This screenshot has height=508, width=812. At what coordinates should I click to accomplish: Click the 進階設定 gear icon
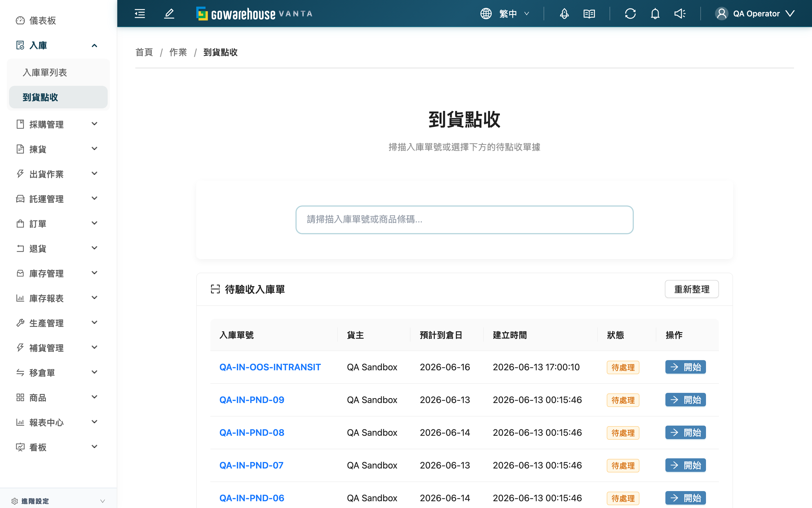14,501
